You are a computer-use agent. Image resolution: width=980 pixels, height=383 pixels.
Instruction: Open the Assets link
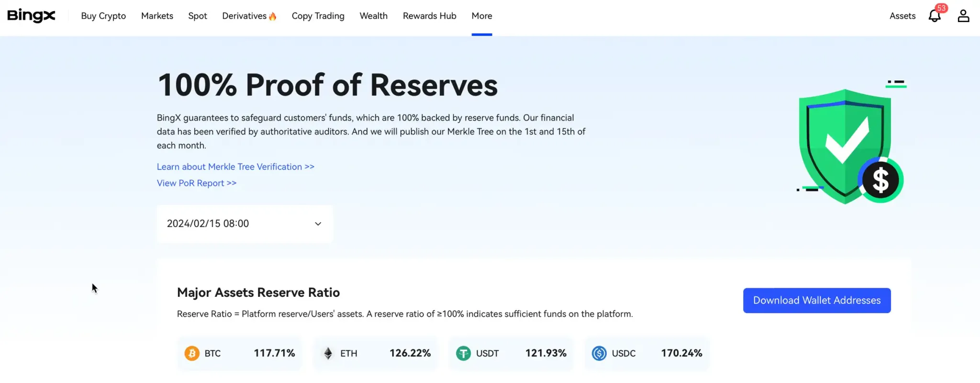click(902, 16)
